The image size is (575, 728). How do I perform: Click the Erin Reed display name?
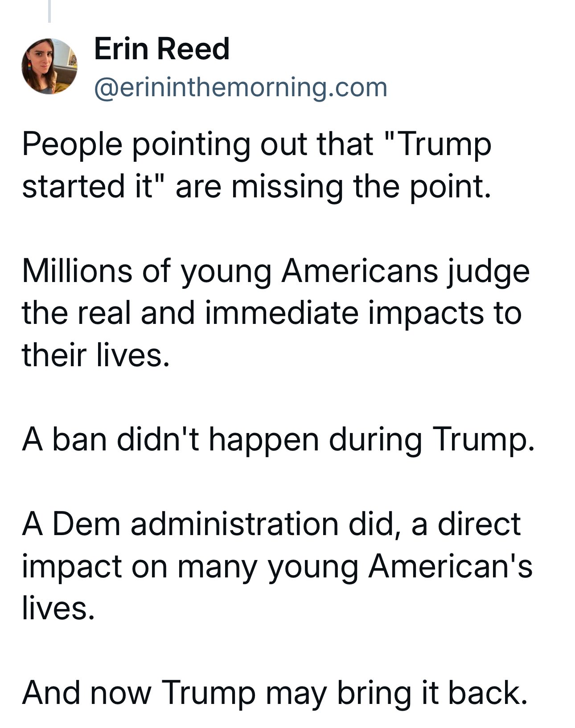pyautogui.click(x=162, y=49)
